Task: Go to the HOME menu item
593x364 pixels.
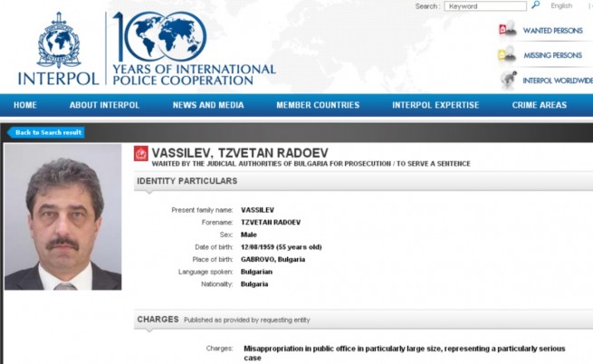Action: (x=25, y=105)
